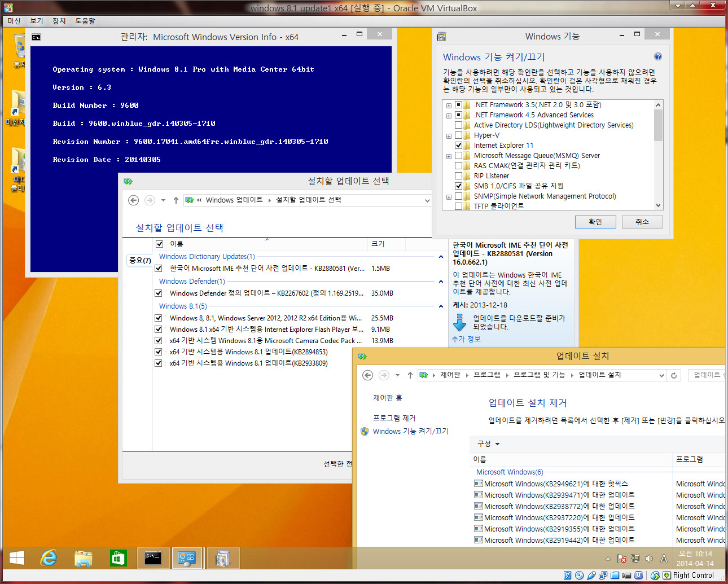Click the VirtualBox USB status icon
This screenshot has width=728, height=584.
pos(591,575)
